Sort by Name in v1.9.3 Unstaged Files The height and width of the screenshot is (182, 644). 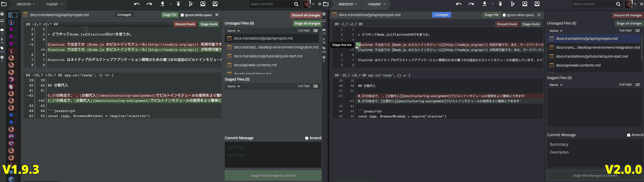coord(233,31)
